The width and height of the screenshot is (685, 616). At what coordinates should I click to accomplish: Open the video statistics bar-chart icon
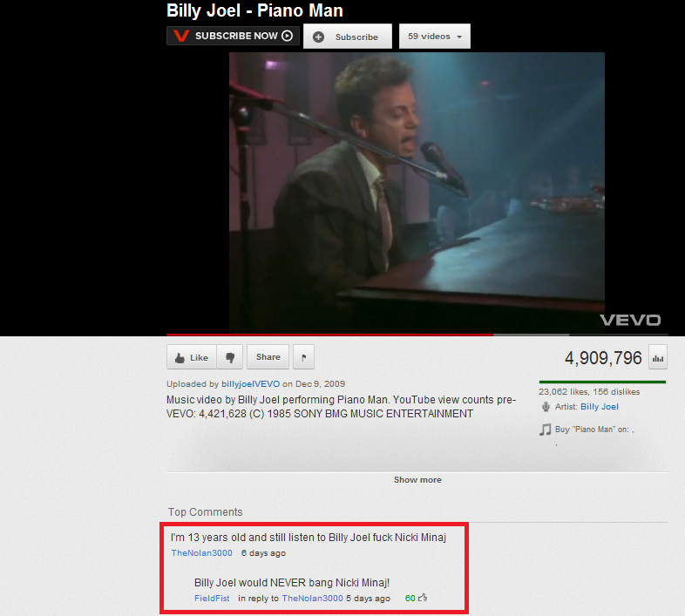[x=657, y=358]
